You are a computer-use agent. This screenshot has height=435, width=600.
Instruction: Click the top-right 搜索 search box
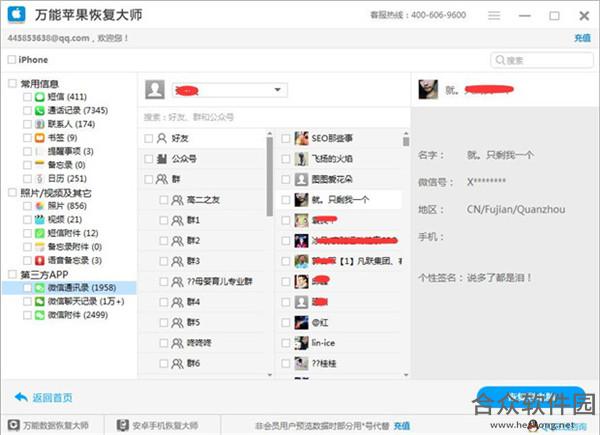[x=541, y=60]
